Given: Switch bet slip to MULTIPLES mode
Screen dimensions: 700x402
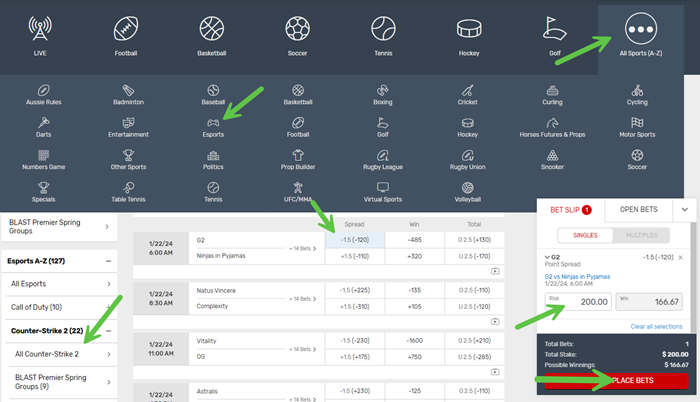Looking at the screenshot, I should click(x=640, y=234).
